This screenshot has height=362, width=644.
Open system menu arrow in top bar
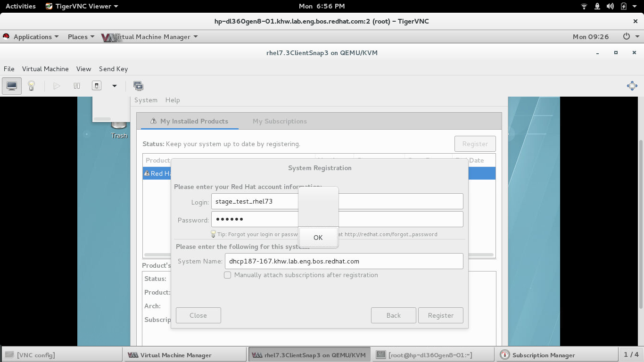point(635,6)
